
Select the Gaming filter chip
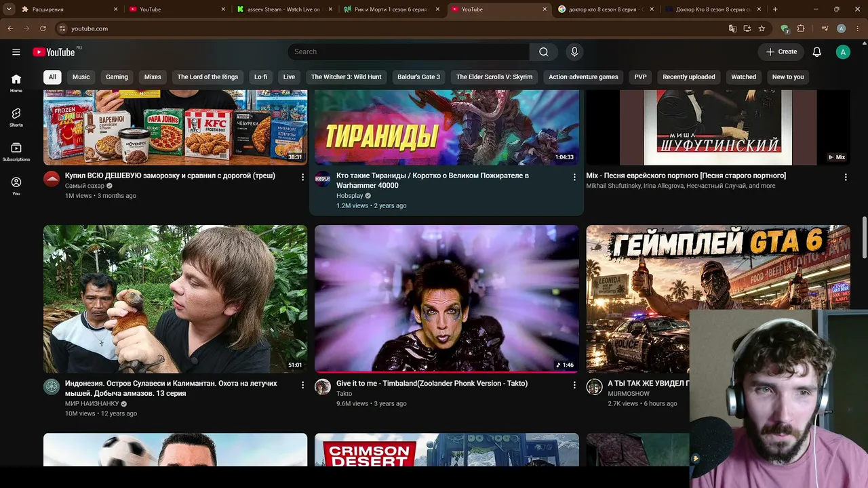click(x=117, y=77)
